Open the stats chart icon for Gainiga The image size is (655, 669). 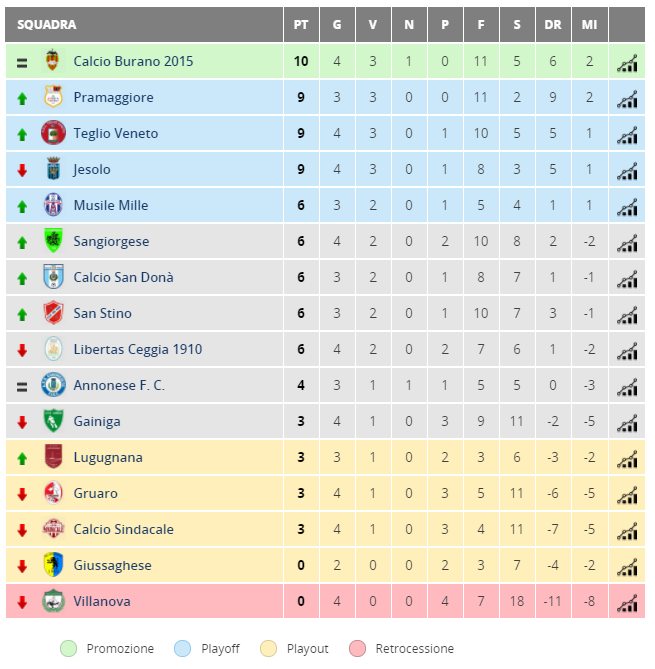[x=627, y=423]
